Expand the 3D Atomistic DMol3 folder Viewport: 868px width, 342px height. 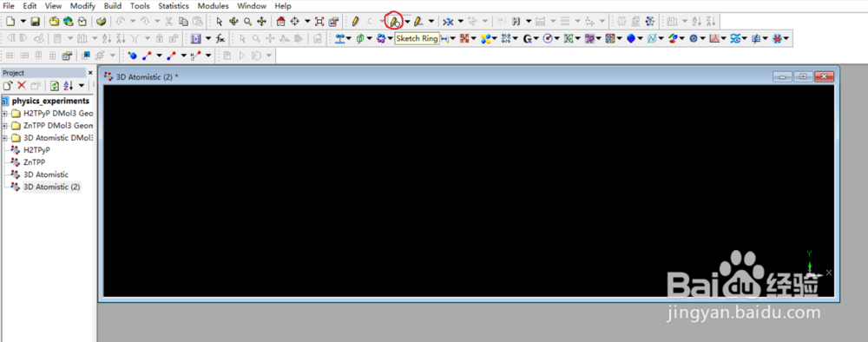point(5,138)
